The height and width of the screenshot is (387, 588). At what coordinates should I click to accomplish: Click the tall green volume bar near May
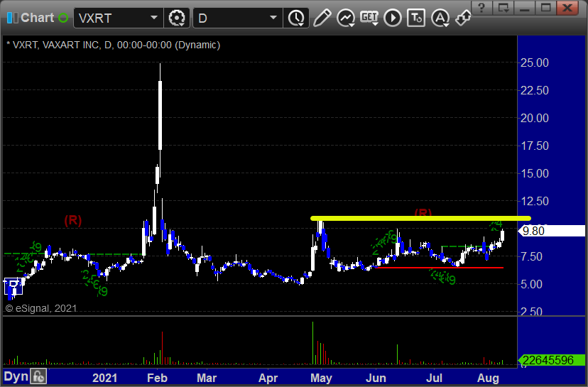(x=312, y=343)
